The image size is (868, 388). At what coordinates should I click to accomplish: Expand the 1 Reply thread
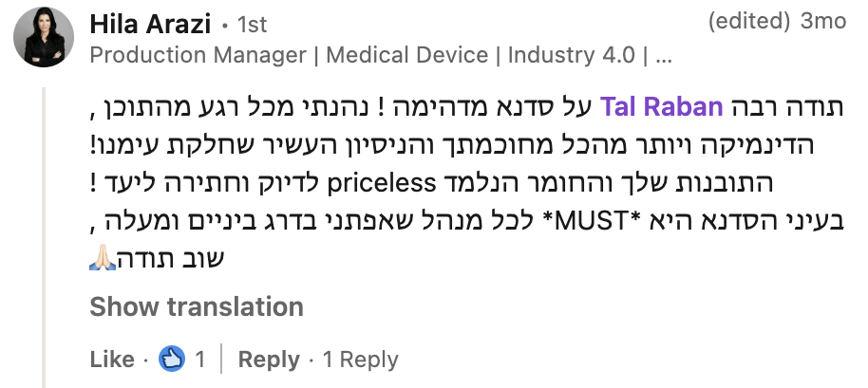[361, 360]
